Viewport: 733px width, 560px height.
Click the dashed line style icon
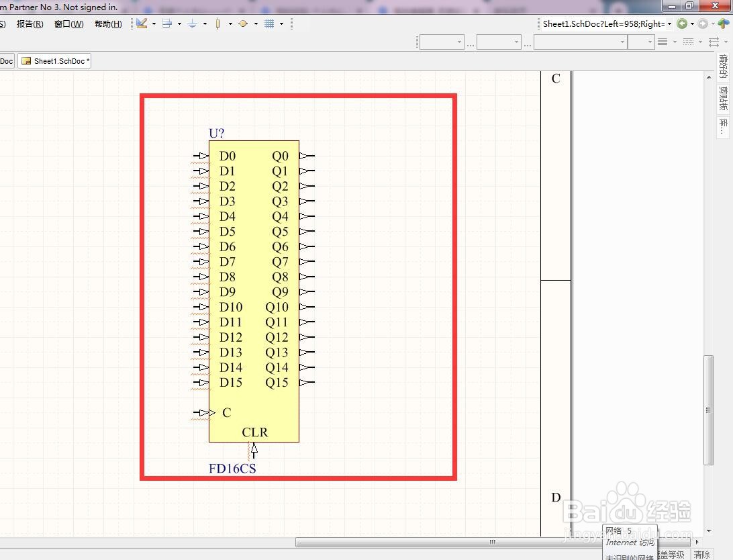click(688, 42)
